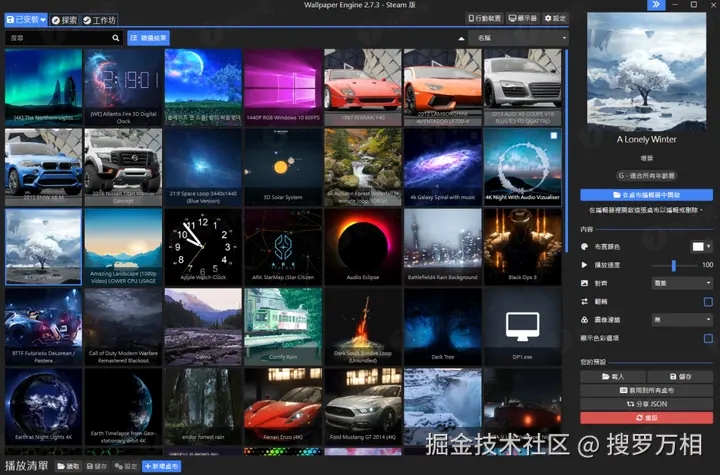Select ARK StarMap Star Citizen wallpaper
720x475 pixels.
click(283, 247)
